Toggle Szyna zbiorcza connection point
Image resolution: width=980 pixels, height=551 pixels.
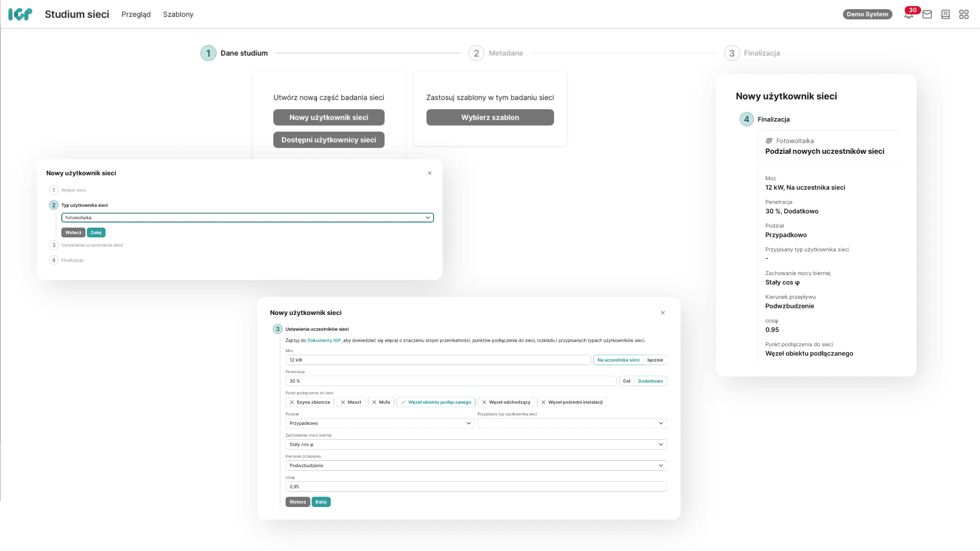(x=310, y=402)
